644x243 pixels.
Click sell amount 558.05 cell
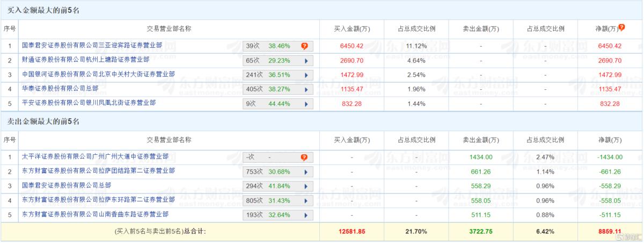481,200
